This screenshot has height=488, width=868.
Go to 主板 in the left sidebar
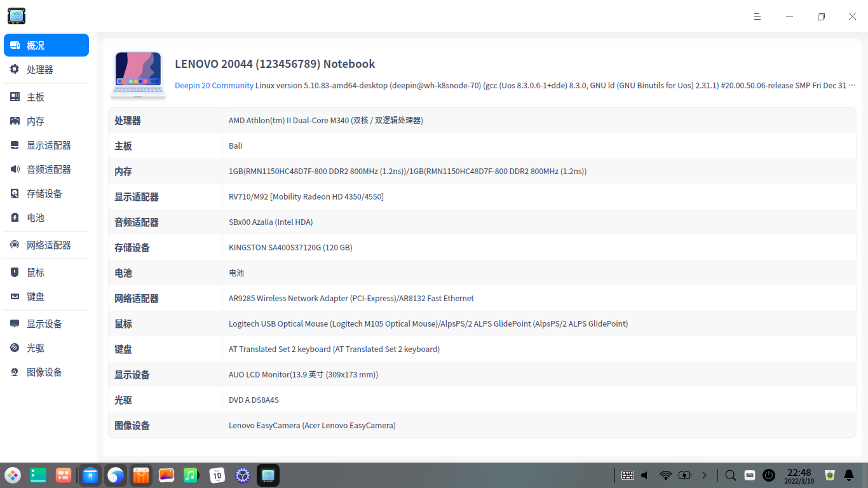coord(46,97)
